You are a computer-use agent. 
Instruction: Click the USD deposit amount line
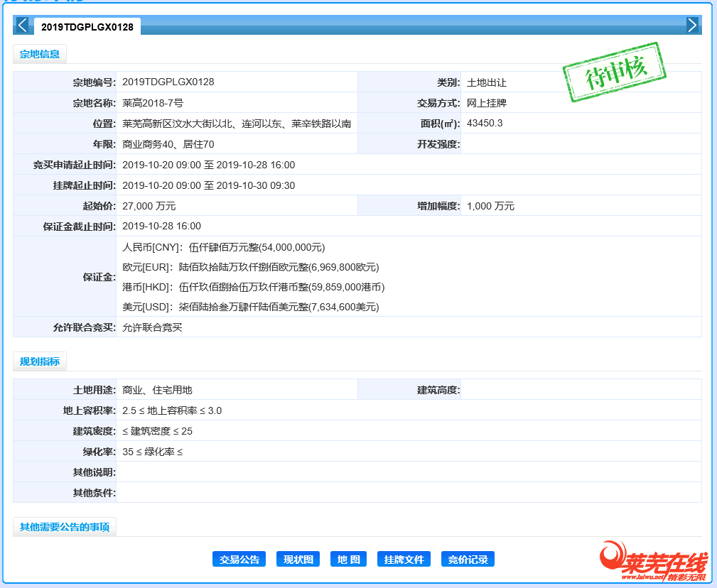(251, 307)
